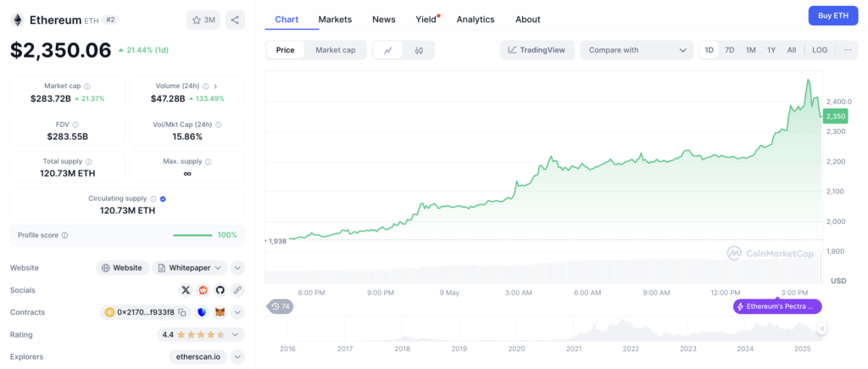
Task: Click info icon beside Profile score
Action: pos(64,235)
